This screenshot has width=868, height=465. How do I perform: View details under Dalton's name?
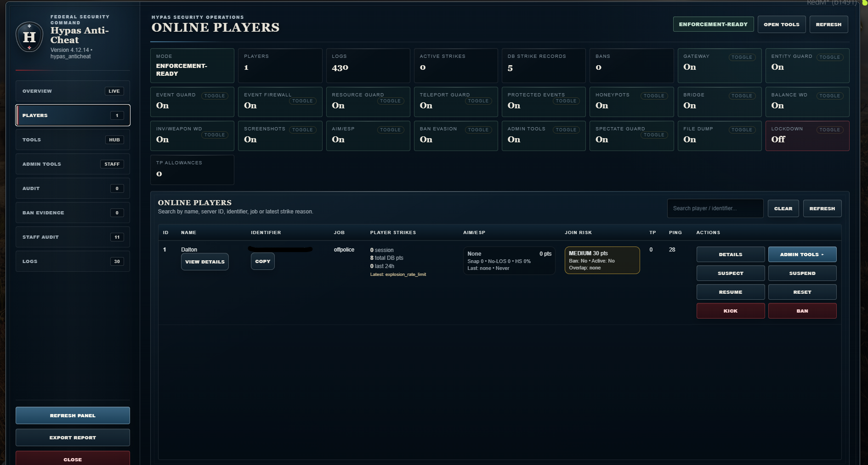[x=204, y=262]
